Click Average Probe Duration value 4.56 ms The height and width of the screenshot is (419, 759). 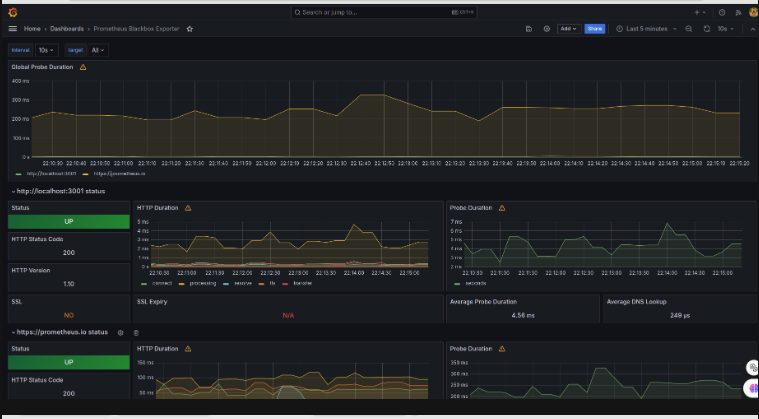point(523,315)
